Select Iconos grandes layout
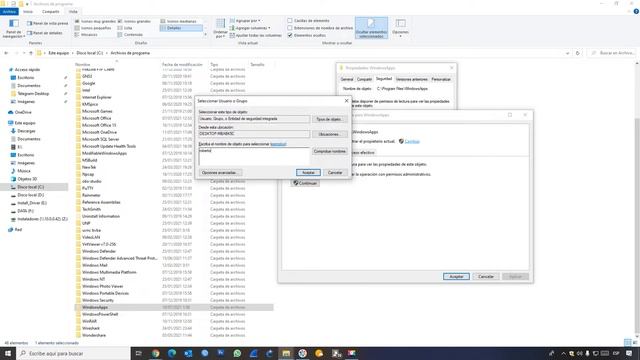 [134, 21]
